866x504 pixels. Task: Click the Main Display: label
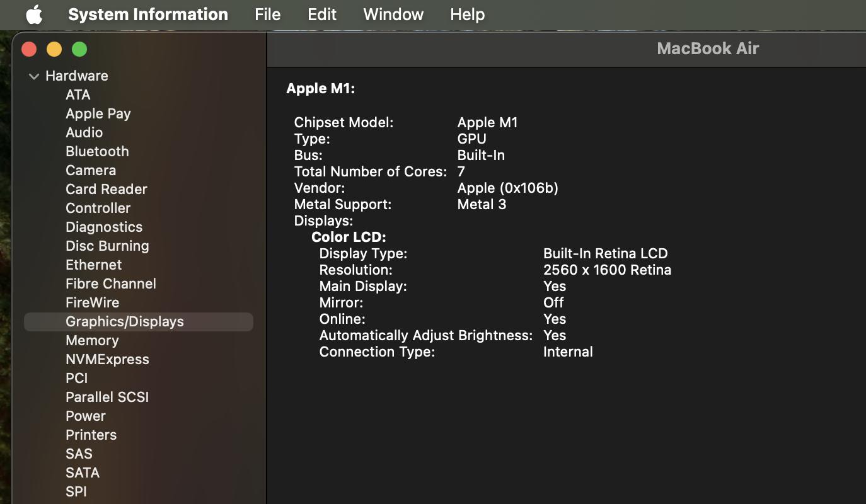363,286
